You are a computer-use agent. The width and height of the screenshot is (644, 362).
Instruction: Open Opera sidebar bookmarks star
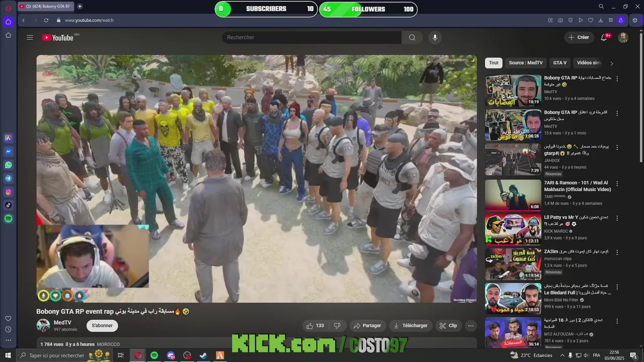click(x=8, y=35)
